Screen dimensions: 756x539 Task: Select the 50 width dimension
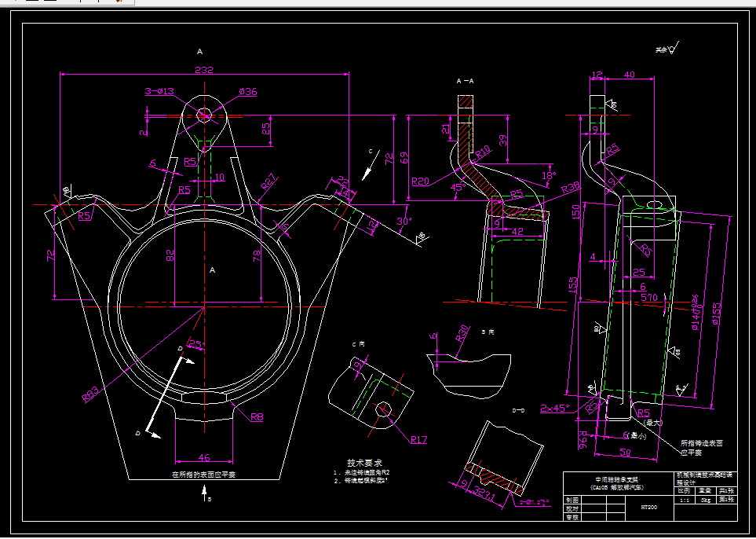click(625, 452)
